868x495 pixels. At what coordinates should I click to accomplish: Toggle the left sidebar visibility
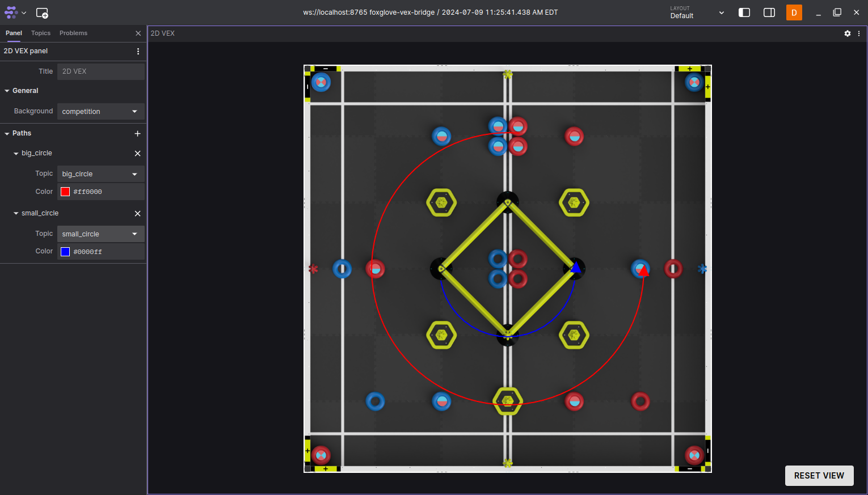coord(744,12)
